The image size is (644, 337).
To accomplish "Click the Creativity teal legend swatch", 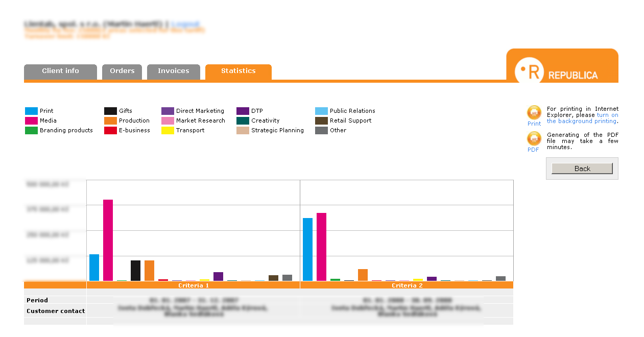I will [x=243, y=121].
